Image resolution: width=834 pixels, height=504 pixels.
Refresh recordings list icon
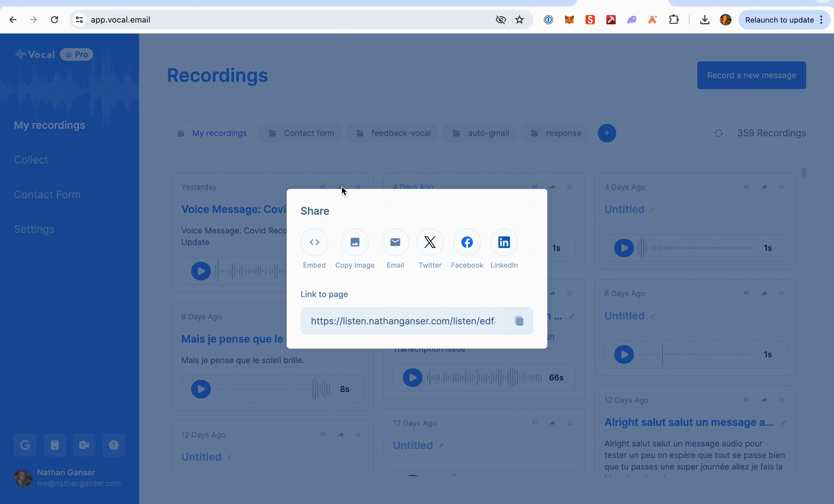pyautogui.click(x=718, y=133)
